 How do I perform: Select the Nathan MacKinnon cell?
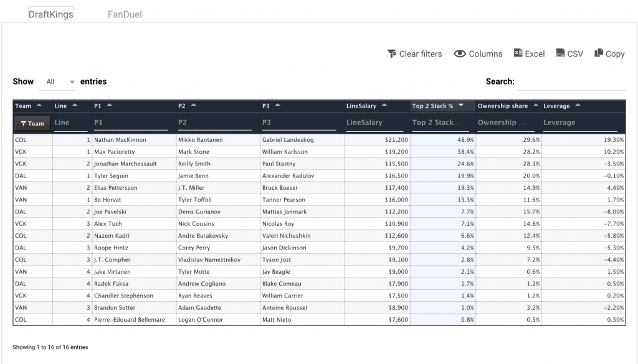click(x=134, y=140)
